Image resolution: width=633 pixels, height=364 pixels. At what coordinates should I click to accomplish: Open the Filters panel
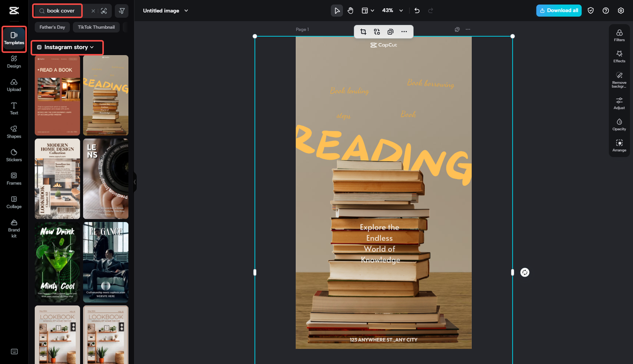(619, 35)
